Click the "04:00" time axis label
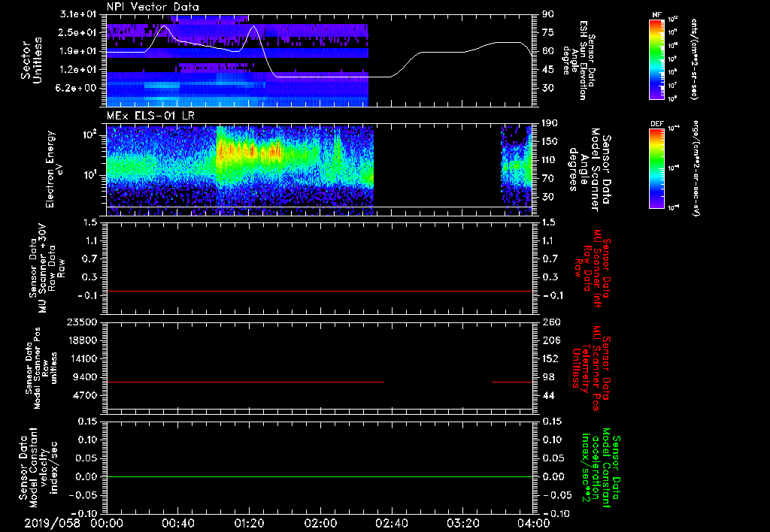Image resolution: width=770 pixels, height=532 pixels. [534, 524]
